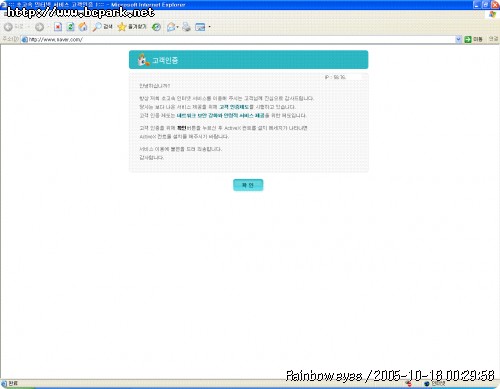Image resolution: width=500 pixels, height=389 pixels.
Task: Click the 고객인증 header title text
Action: [165, 60]
